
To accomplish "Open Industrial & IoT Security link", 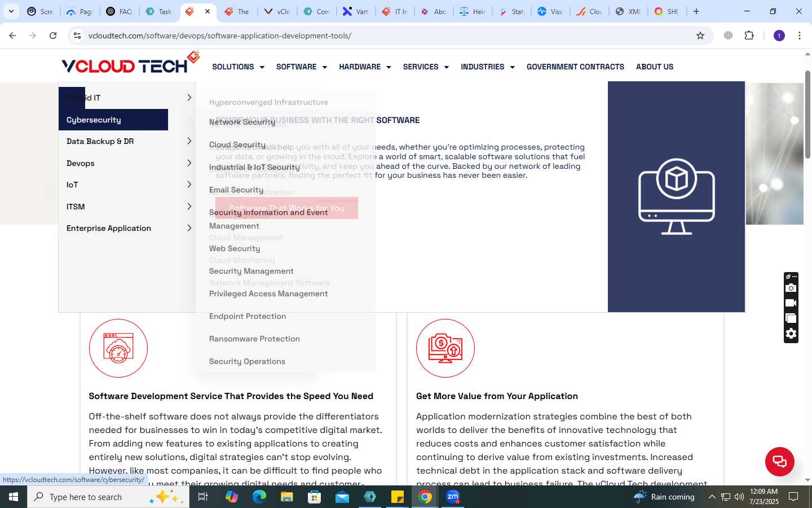I will (x=254, y=167).
